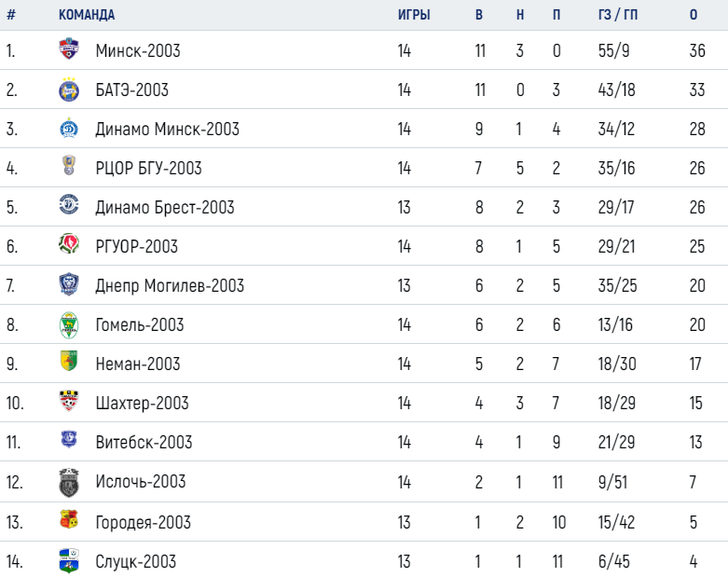Click the О points column header
Screen dimensions: 728x577
(694, 15)
